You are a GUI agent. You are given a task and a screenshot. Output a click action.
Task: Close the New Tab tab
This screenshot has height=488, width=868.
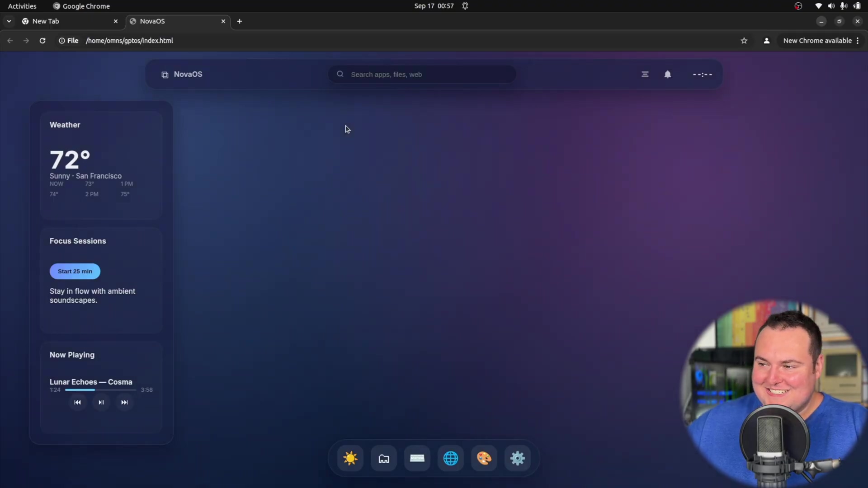click(116, 21)
